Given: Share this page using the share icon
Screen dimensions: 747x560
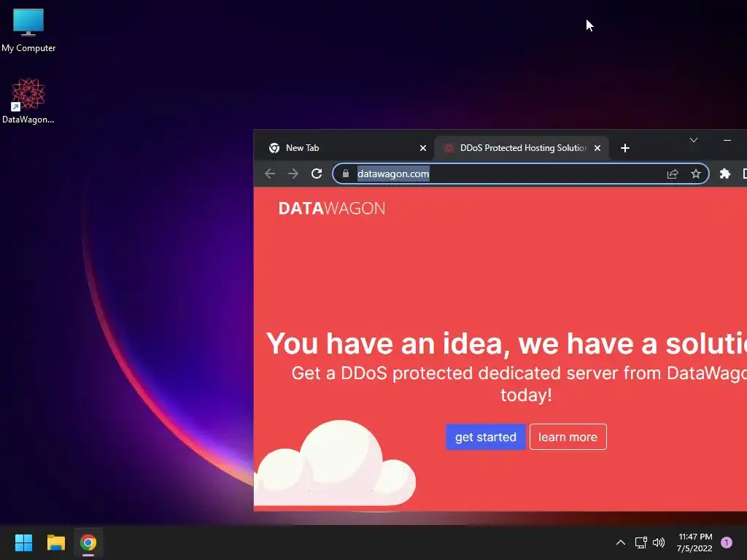Looking at the screenshot, I should (x=672, y=174).
